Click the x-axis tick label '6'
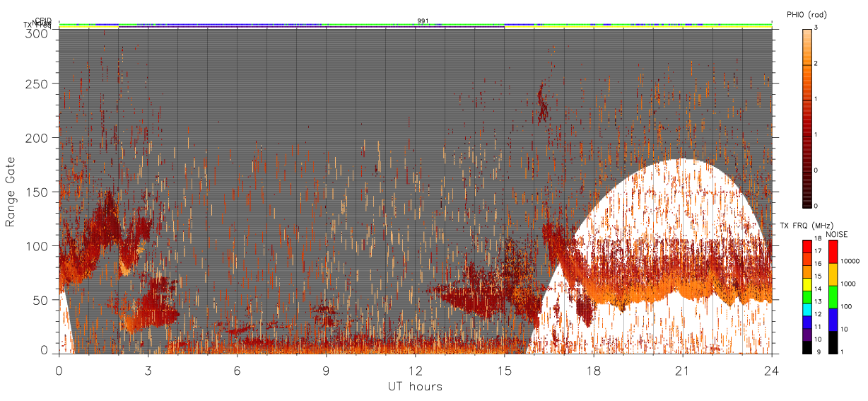 tap(237, 371)
